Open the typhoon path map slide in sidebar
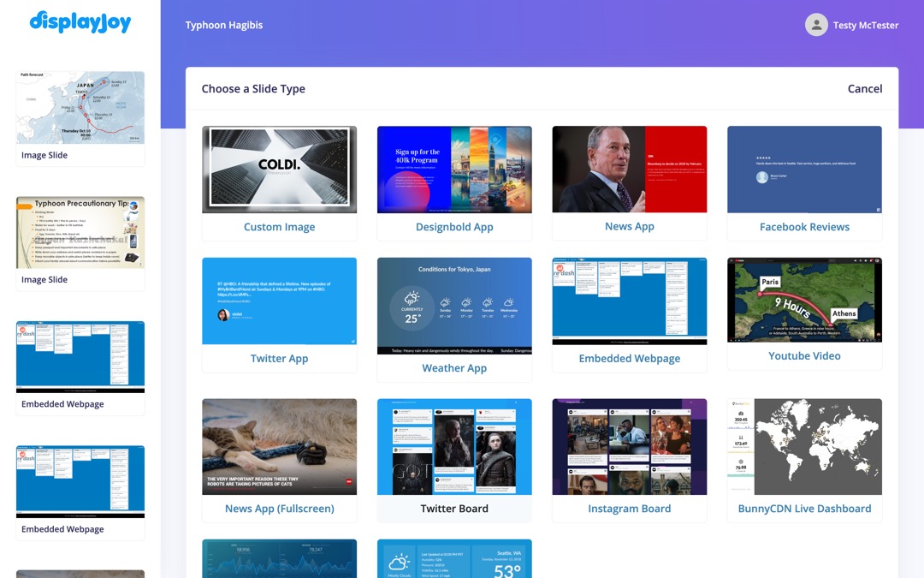Screen dimensions: 924x578 [80, 107]
